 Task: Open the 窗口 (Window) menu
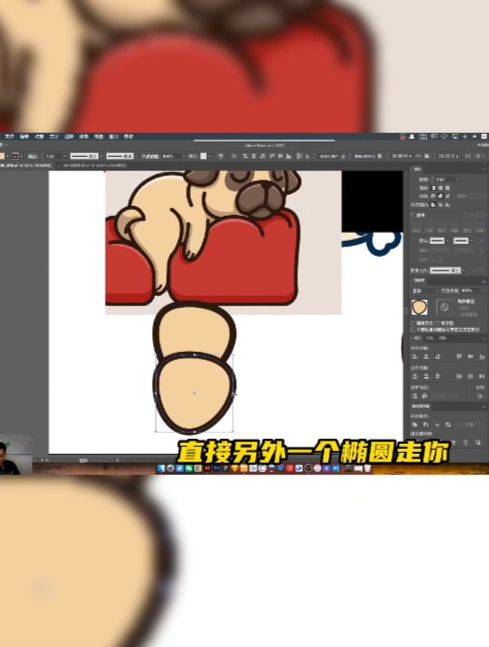coord(114,137)
